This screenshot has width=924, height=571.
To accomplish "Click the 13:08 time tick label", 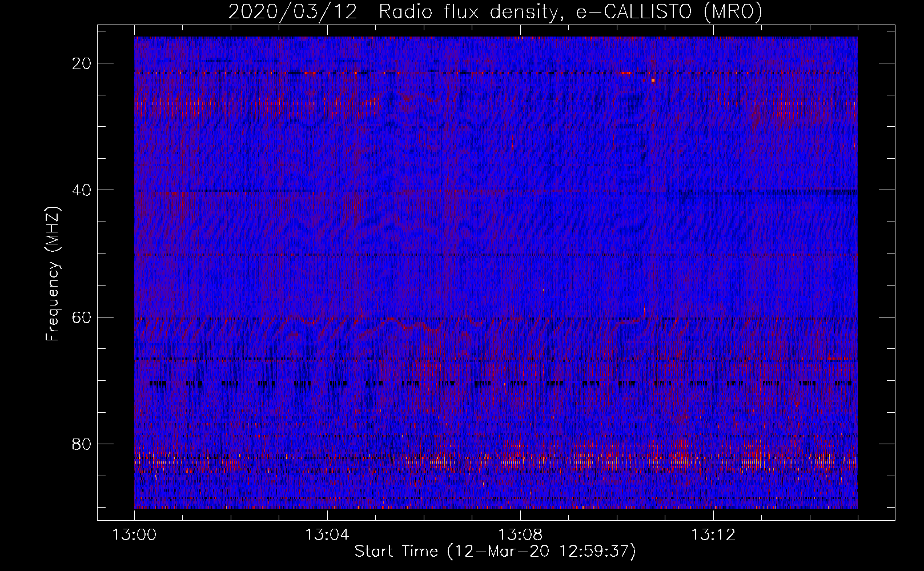I will point(520,535).
